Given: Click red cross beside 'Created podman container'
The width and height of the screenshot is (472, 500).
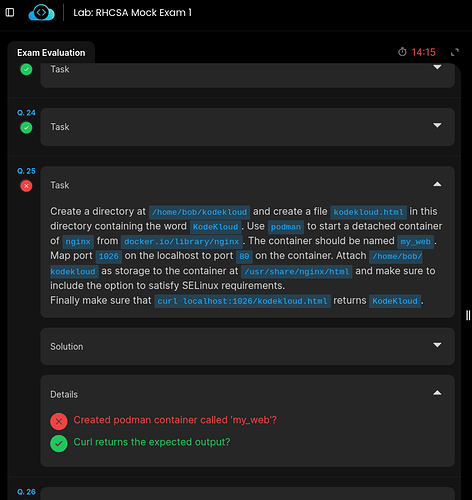Looking at the screenshot, I should click(59, 421).
